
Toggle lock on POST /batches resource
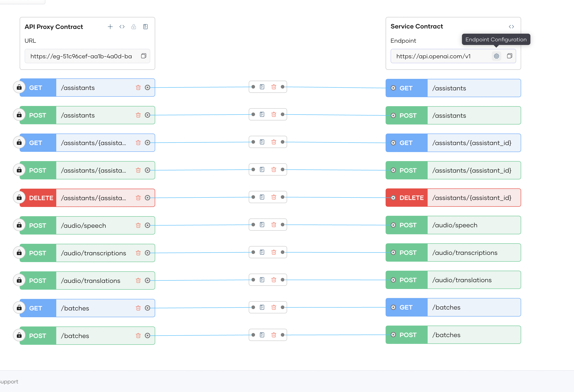(x=19, y=336)
